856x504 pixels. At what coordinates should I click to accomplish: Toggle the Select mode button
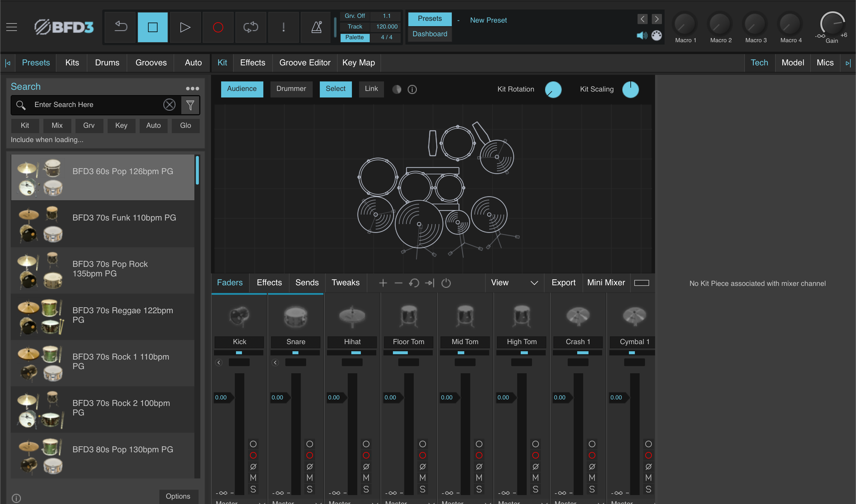[335, 89]
